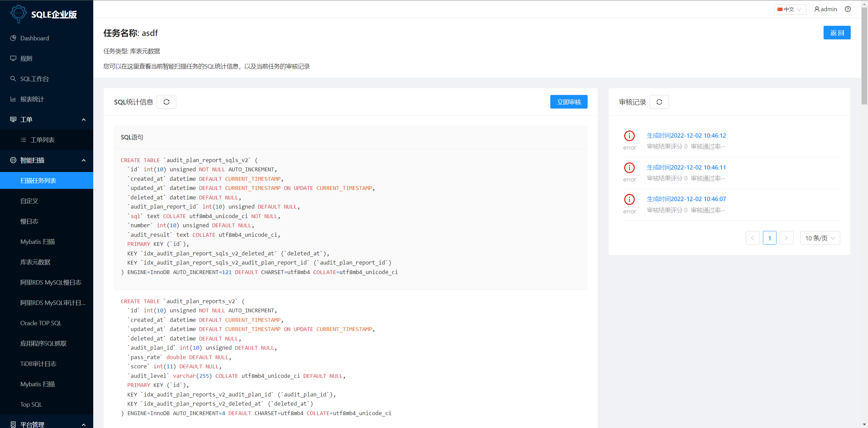The image size is (868, 428).
Task: Click error icon for 10:46:11 record
Action: [629, 168]
